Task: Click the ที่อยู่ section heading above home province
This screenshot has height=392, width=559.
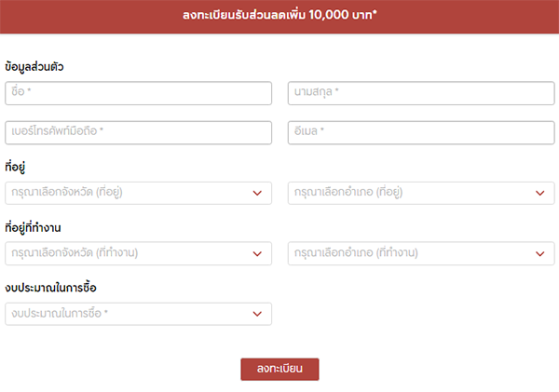Action: tap(14, 167)
